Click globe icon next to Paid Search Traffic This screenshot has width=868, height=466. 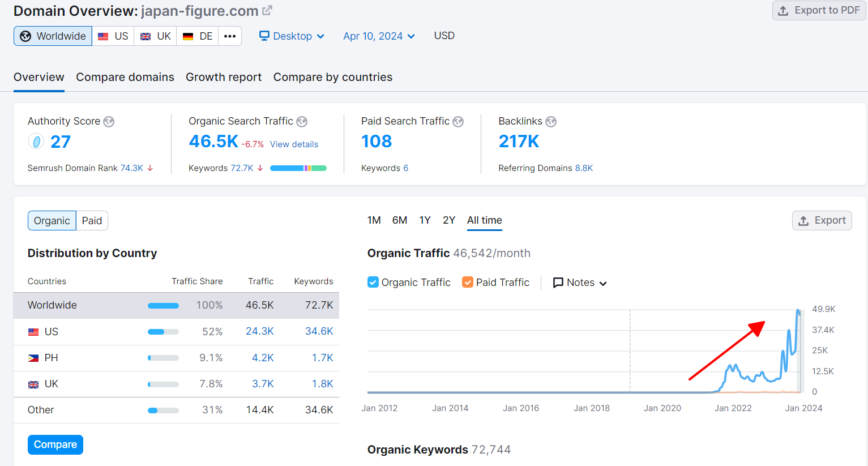458,122
